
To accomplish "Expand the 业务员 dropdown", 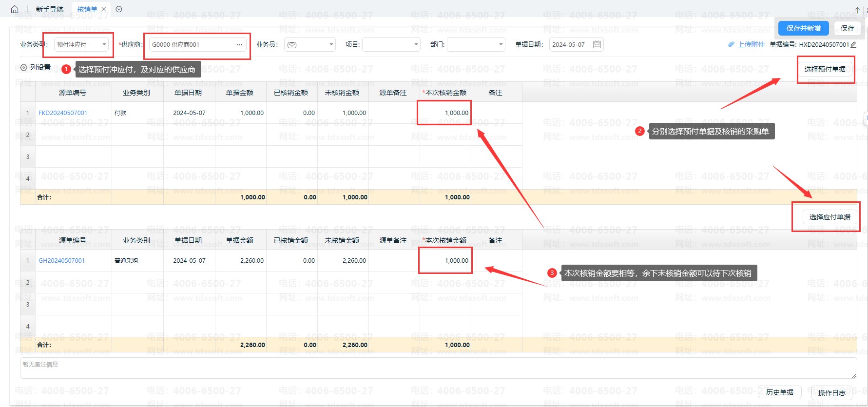I will (331, 45).
